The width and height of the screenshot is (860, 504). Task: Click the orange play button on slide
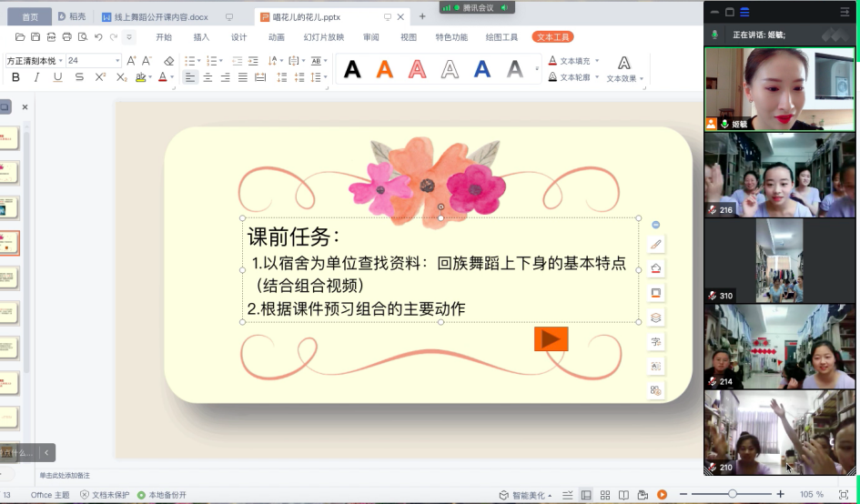point(551,339)
